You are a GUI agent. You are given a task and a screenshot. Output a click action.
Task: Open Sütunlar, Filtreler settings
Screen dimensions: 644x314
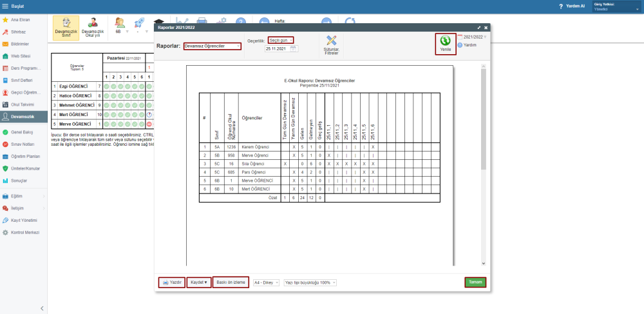(x=332, y=45)
